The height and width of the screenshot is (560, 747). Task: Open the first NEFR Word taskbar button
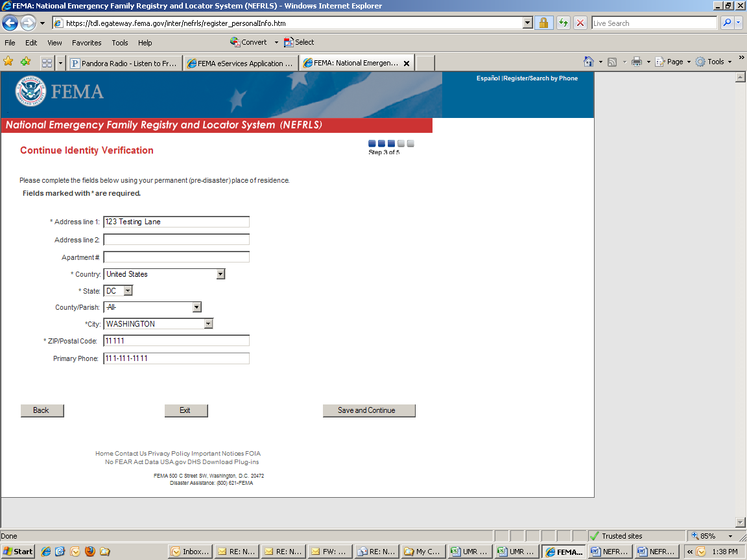tap(611, 552)
